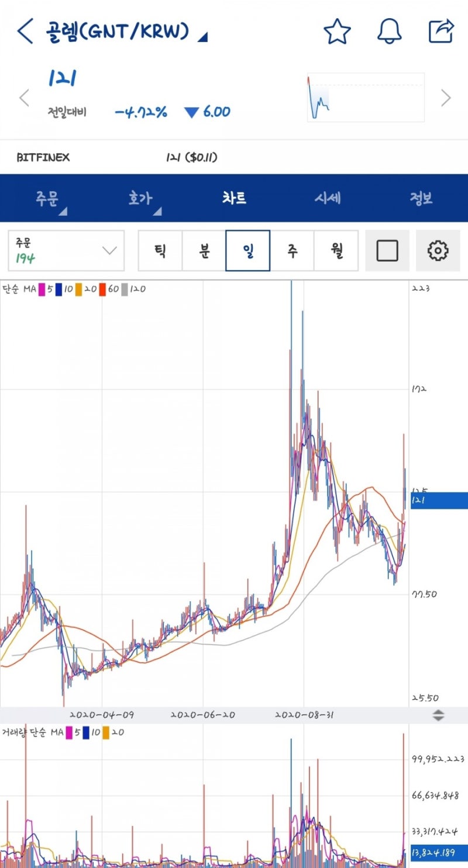Open price alerts with the bell icon

[390, 32]
